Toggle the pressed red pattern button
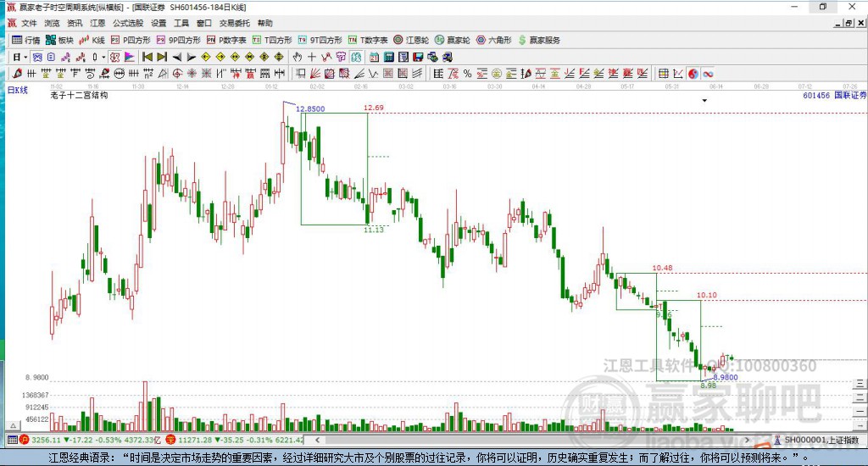This screenshot has height=466, width=868. coord(114,57)
